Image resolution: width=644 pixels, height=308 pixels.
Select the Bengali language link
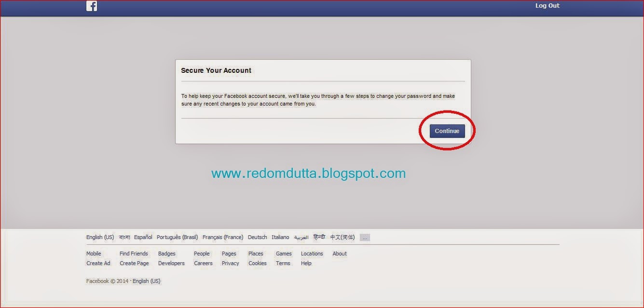pyautogui.click(x=124, y=237)
